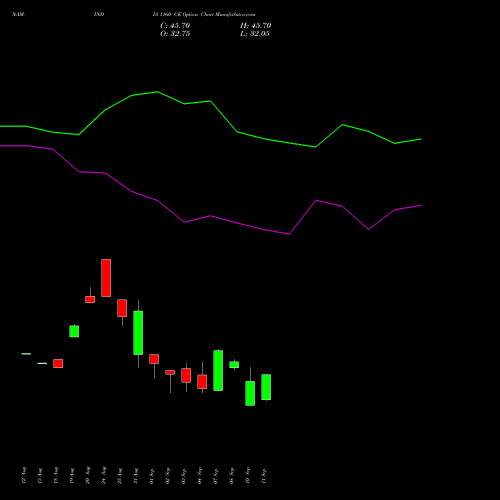Click the low value L: 32.05
Image resolution: width=500 pixels, height=500 pixels.
click(x=255, y=34)
